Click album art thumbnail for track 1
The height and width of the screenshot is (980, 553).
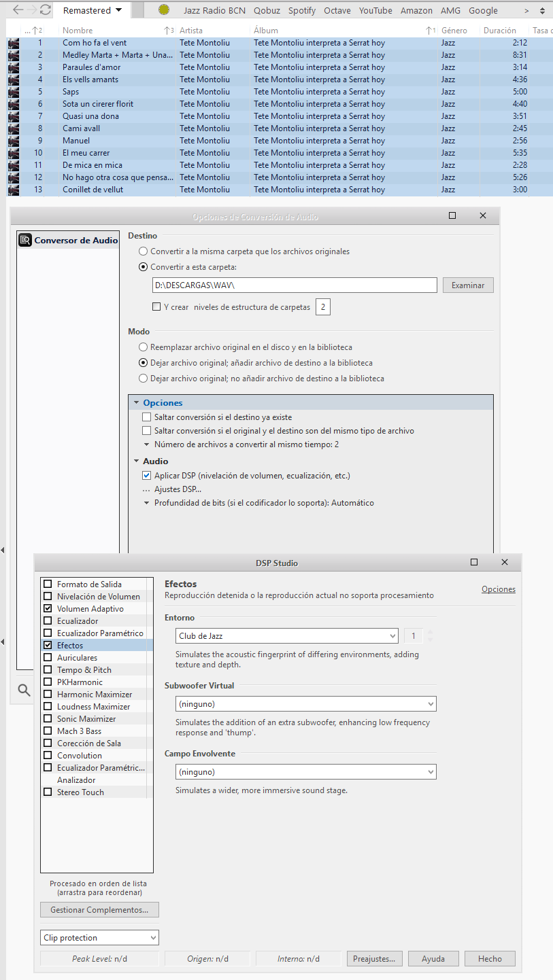(14, 43)
